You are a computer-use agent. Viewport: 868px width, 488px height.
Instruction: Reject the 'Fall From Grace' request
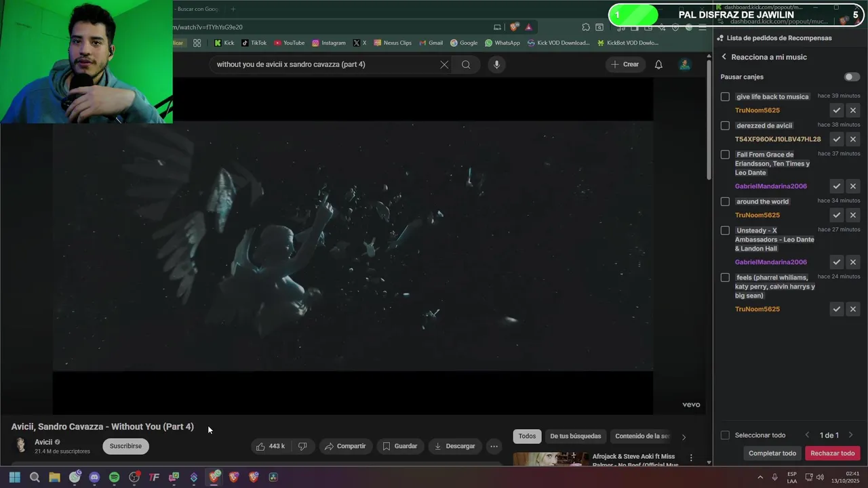[x=853, y=186]
